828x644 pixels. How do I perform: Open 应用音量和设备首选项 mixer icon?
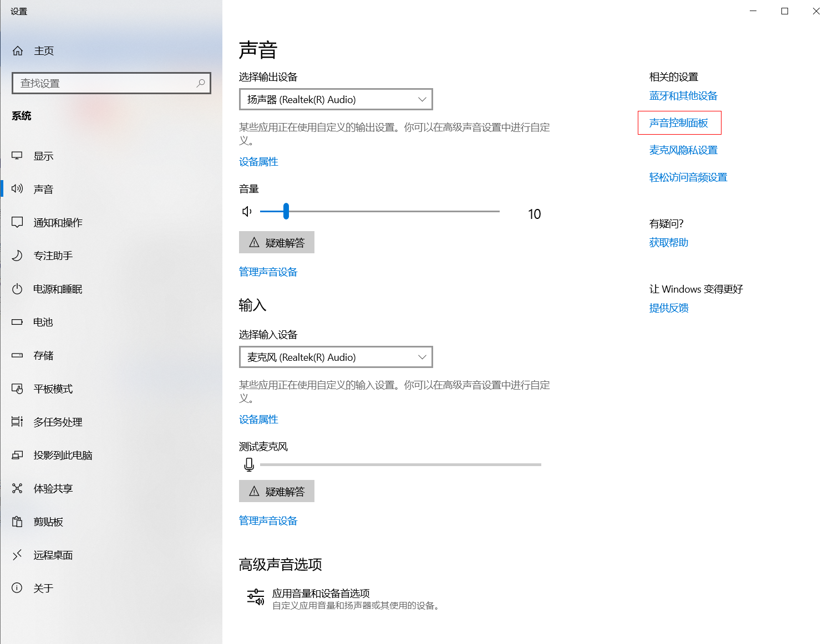[x=255, y=597]
